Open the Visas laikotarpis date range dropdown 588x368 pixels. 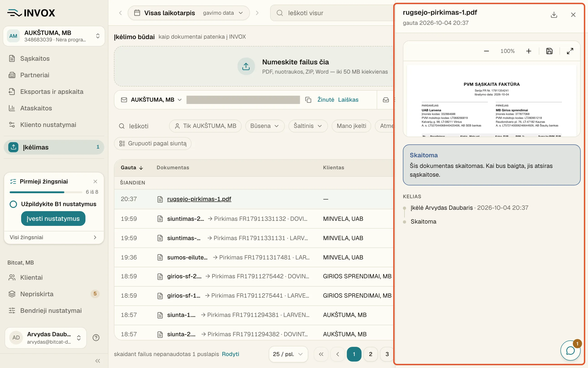click(189, 13)
